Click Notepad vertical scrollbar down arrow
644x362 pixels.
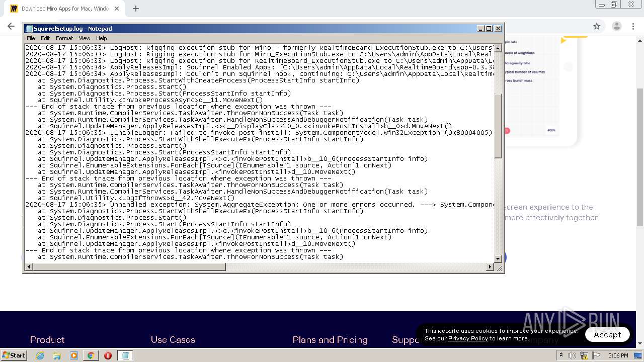[x=498, y=259]
